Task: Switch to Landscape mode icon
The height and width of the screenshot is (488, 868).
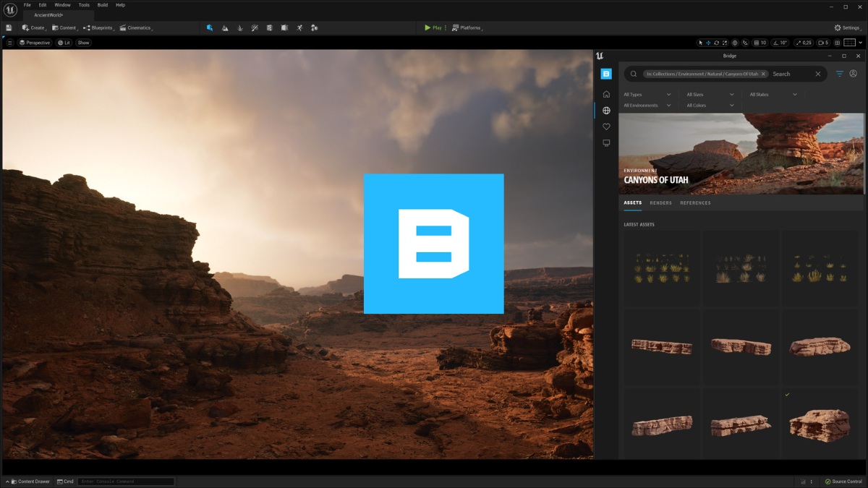Action: (225, 27)
